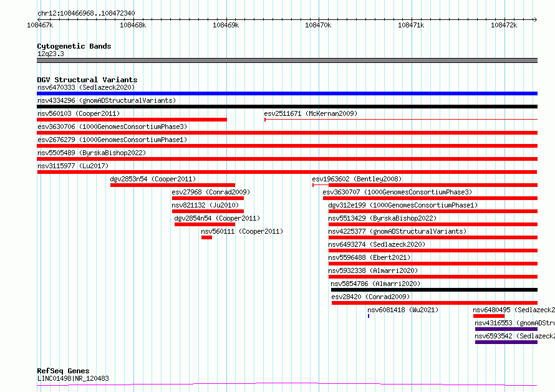Click the esv2511671 (McKernan2009) label

coord(311,113)
